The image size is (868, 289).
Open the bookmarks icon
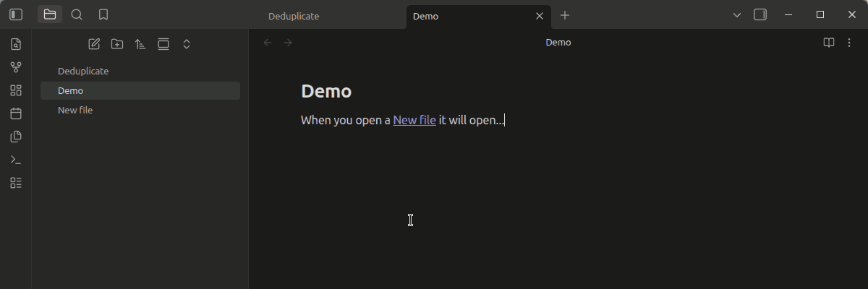[103, 14]
